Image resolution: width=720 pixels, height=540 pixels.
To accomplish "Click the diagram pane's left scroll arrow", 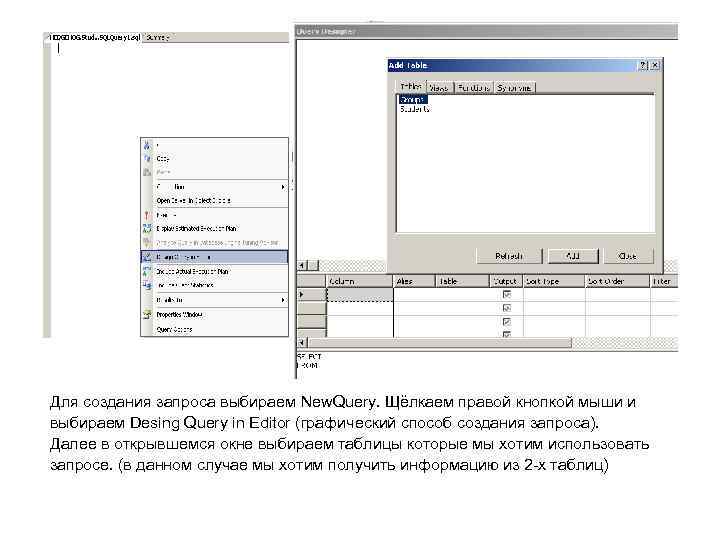I will click(x=302, y=265).
